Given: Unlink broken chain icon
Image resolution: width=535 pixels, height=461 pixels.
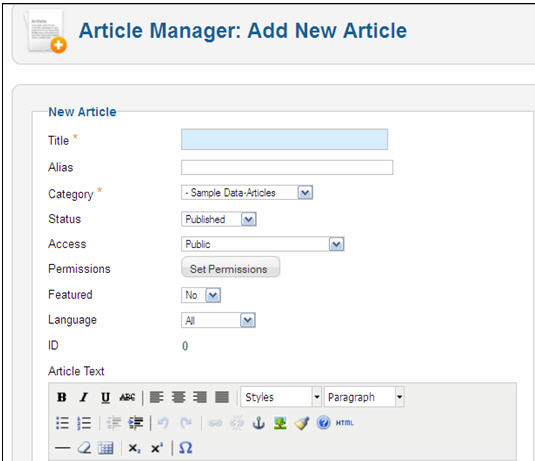Looking at the screenshot, I should (237, 423).
